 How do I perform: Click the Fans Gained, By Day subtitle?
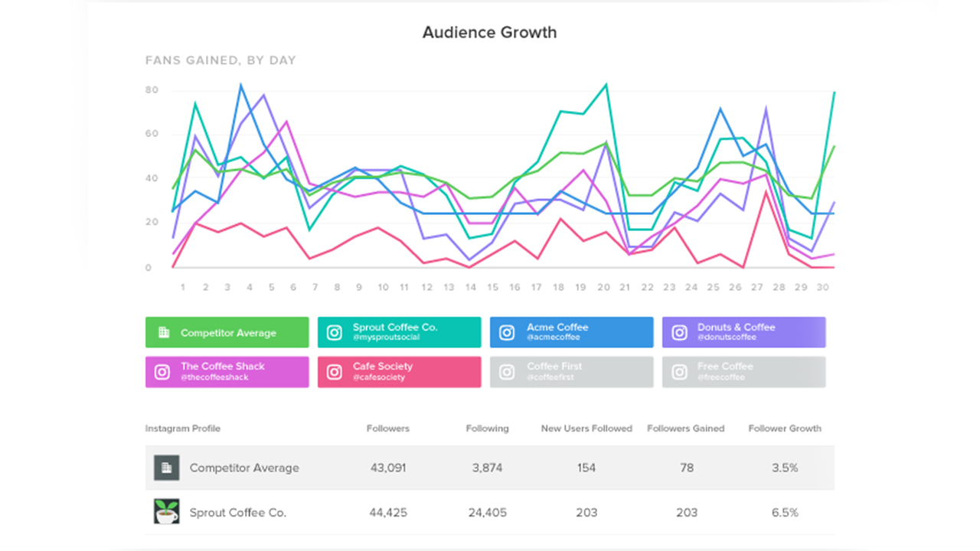[220, 60]
